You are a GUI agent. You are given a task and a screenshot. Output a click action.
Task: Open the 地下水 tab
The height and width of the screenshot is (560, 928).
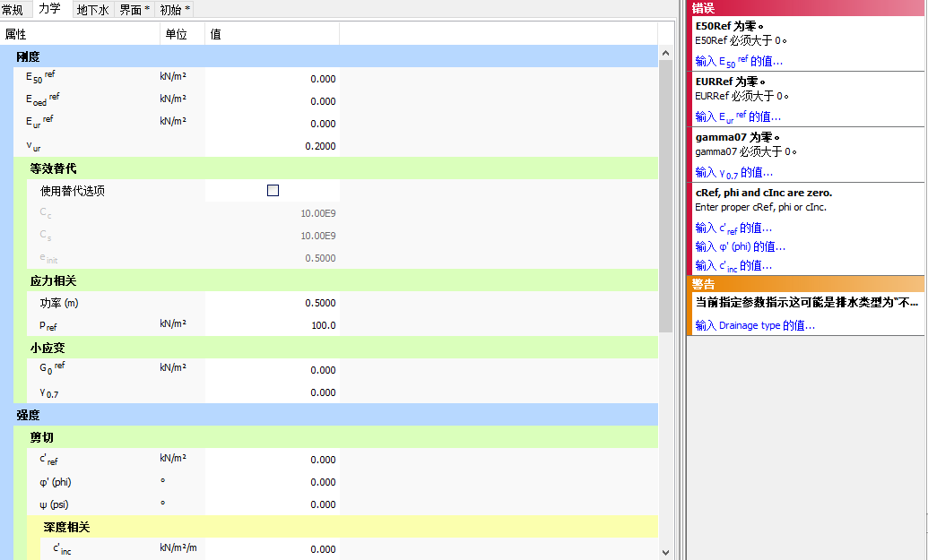point(92,10)
